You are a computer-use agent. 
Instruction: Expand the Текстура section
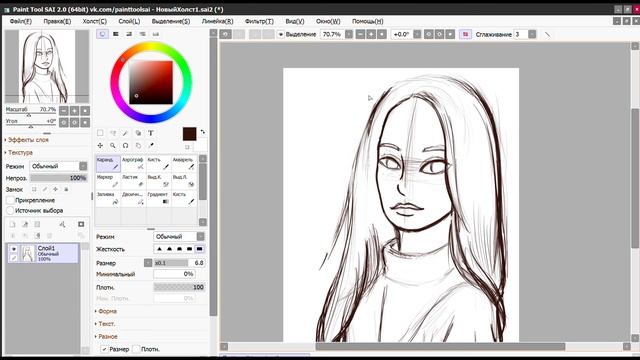tap(18, 152)
